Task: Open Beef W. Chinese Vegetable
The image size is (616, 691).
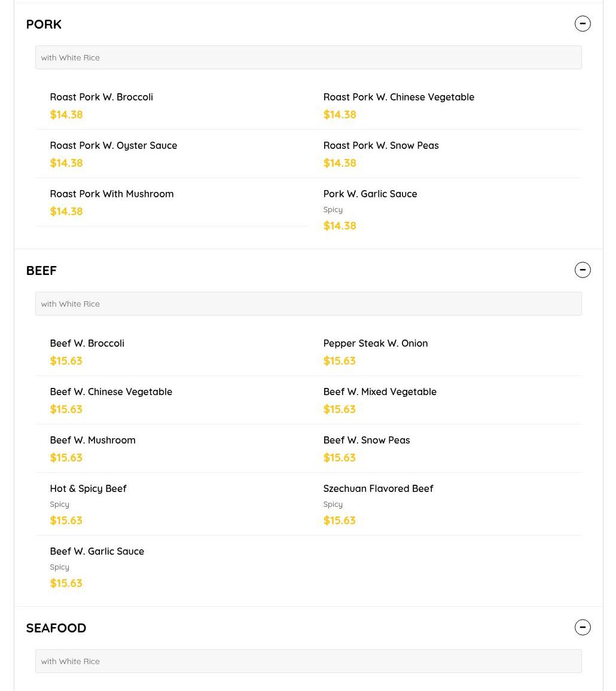Action: pyautogui.click(x=111, y=392)
